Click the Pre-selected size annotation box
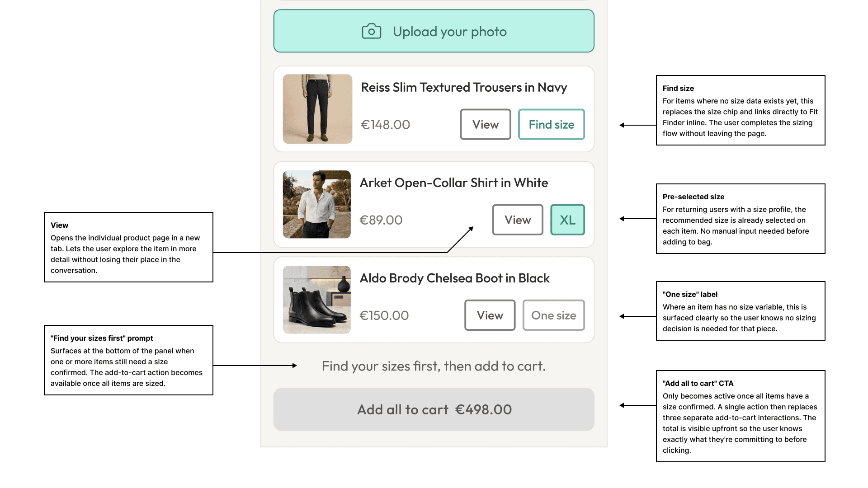 (x=741, y=219)
